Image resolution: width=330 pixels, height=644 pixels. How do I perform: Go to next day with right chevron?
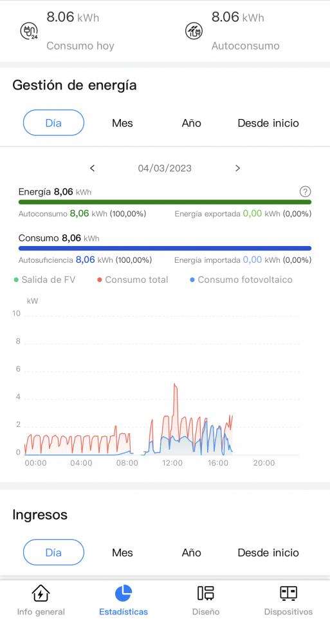point(237,168)
